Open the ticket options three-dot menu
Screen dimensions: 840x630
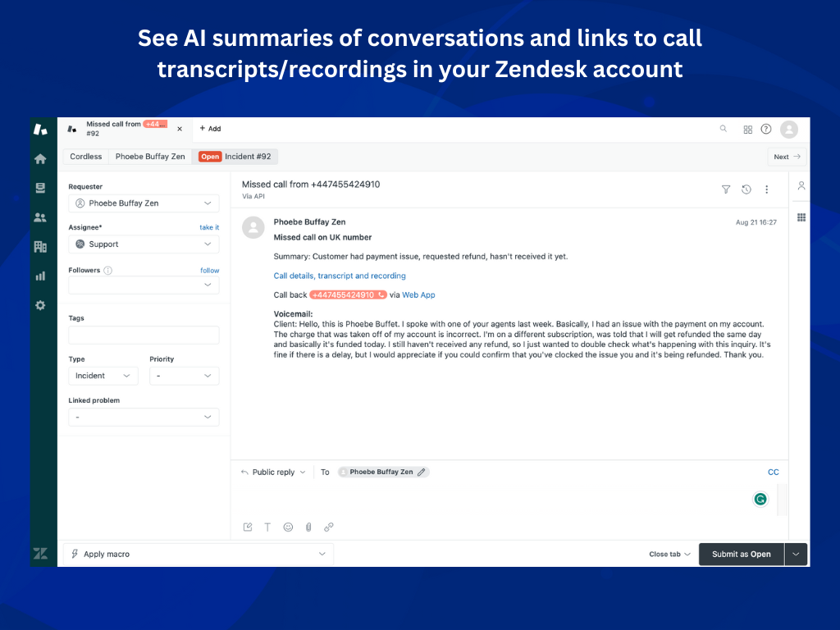click(x=767, y=189)
